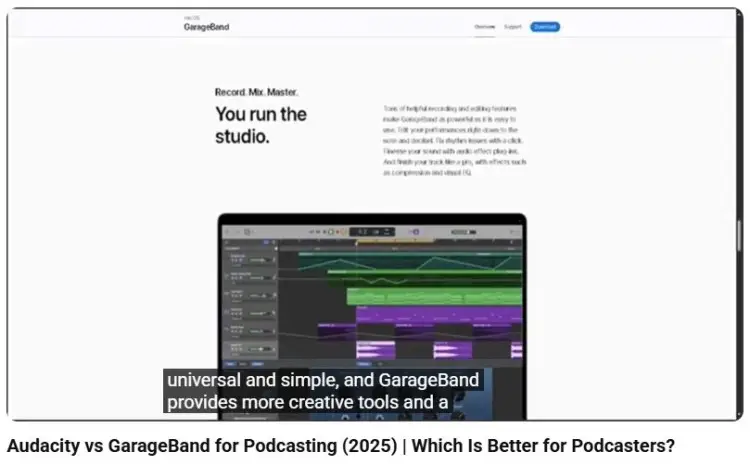This screenshot has width=750, height=465.
Task: Click the 'Record. Mix. Master.' subheading
Action: point(256,92)
